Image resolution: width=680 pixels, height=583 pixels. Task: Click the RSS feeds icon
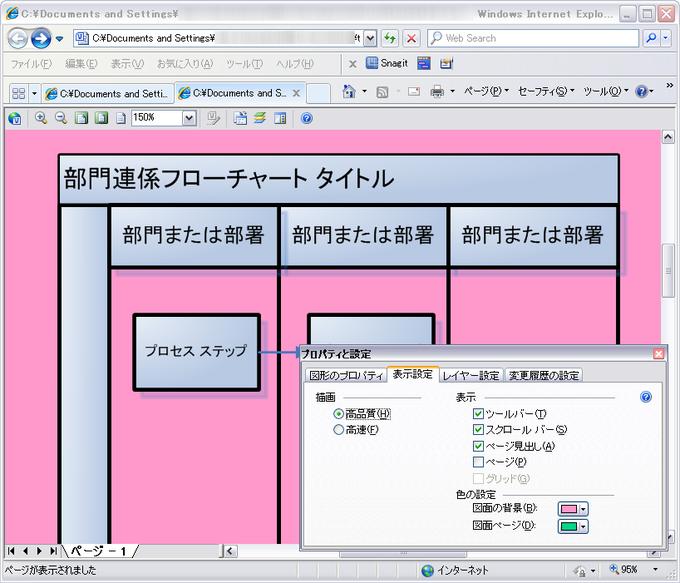382,92
